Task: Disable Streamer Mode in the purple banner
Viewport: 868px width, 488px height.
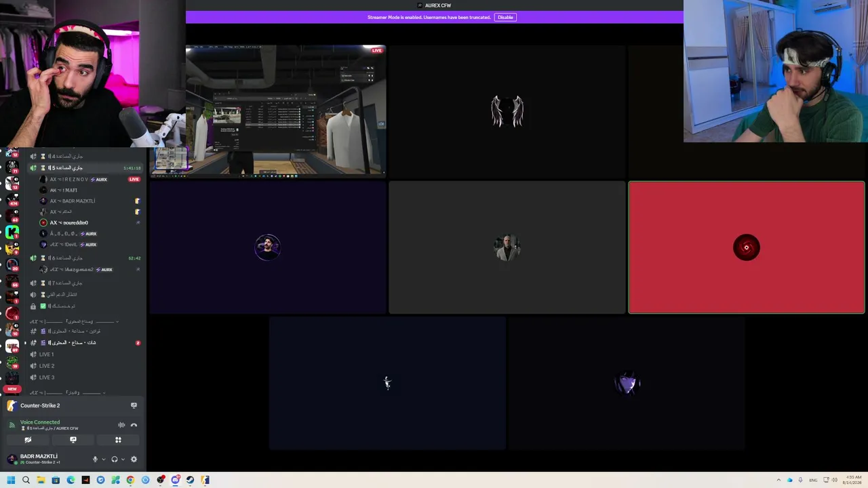Action: (505, 17)
